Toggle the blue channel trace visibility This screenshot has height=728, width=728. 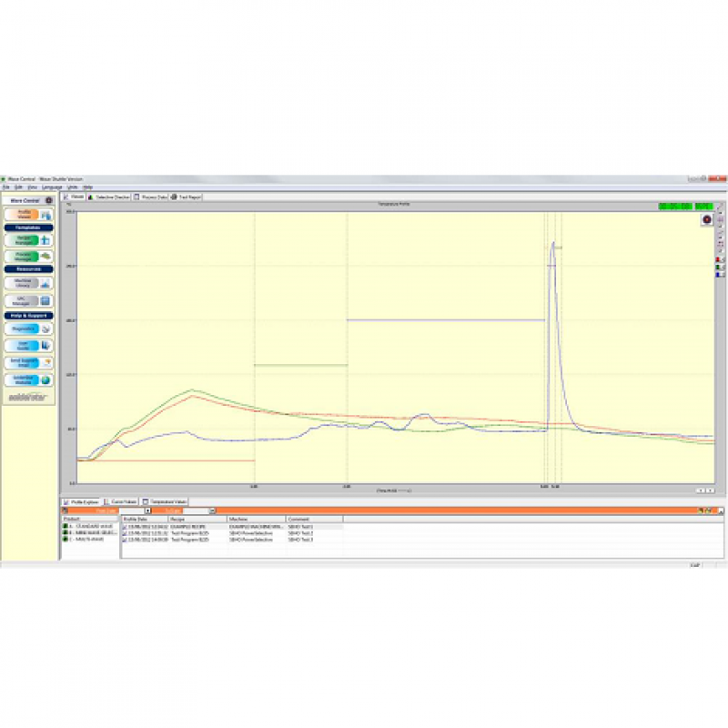(720, 275)
